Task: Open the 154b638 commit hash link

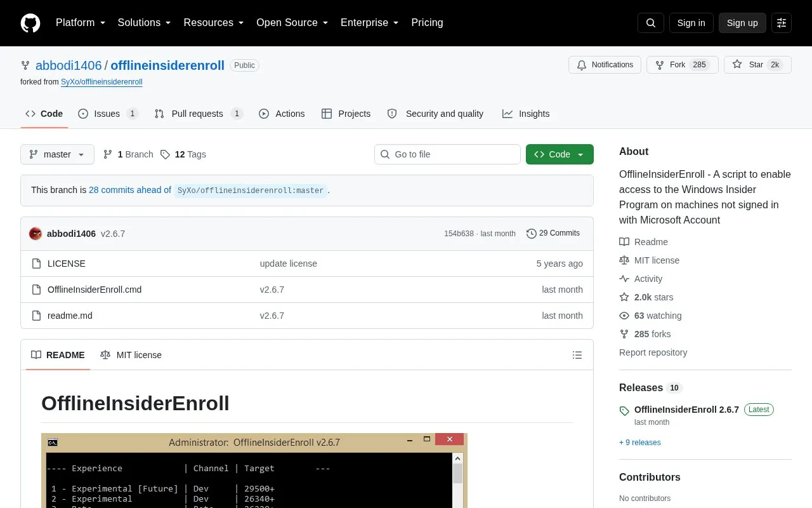Action: pos(459,234)
